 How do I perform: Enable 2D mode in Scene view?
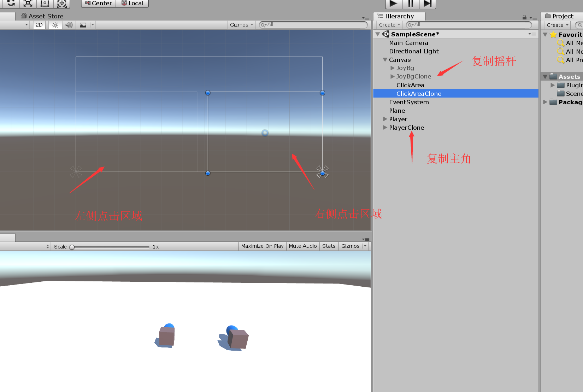click(39, 25)
